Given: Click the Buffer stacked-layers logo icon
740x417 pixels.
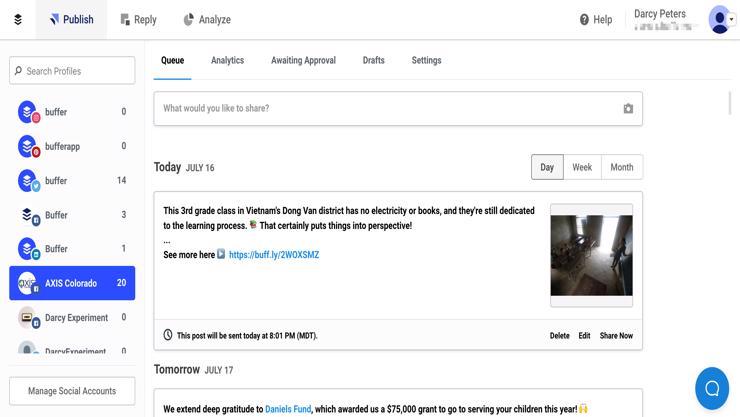Looking at the screenshot, I should 18,19.
